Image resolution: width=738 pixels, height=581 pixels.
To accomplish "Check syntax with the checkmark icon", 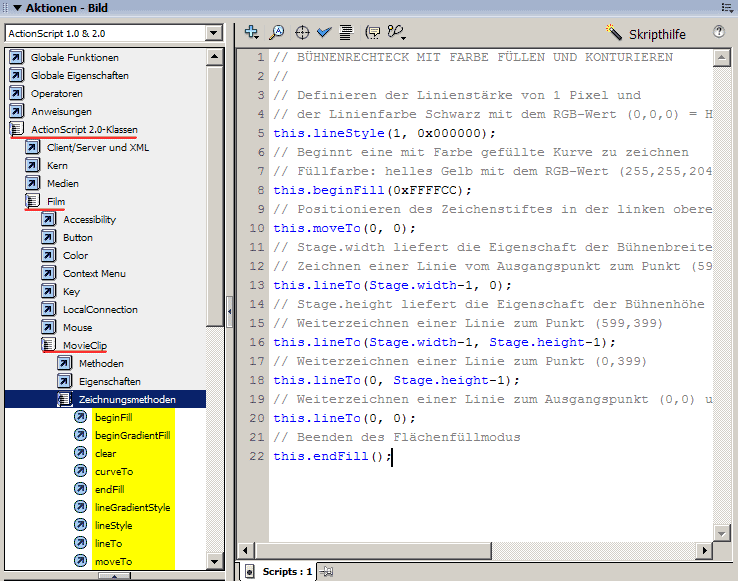I will tap(324, 32).
